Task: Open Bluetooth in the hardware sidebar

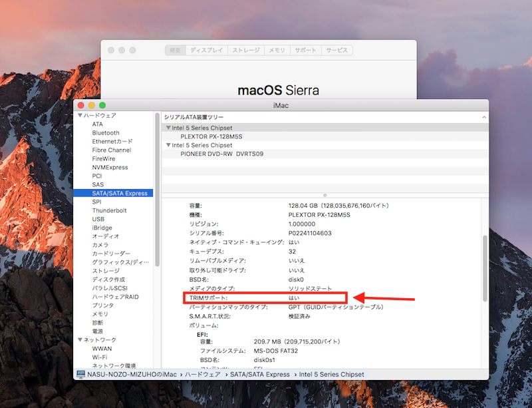Action: (x=106, y=133)
